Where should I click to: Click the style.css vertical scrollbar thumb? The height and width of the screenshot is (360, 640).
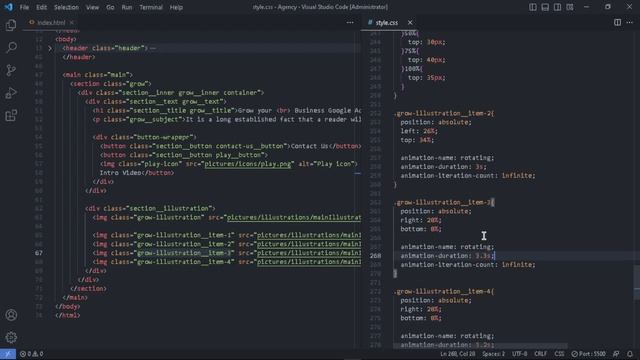[637, 282]
